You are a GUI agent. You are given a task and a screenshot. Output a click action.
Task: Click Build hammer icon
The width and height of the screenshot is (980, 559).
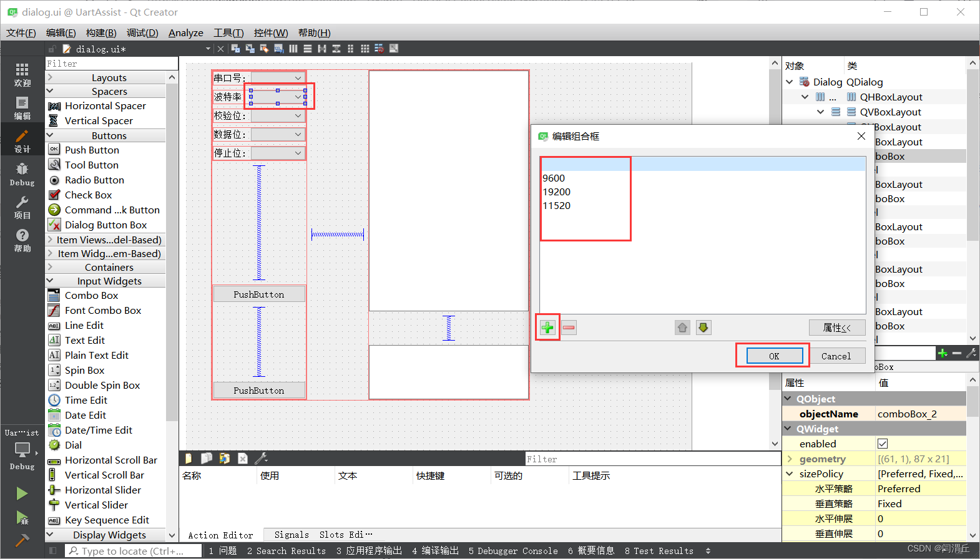(x=22, y=540)
